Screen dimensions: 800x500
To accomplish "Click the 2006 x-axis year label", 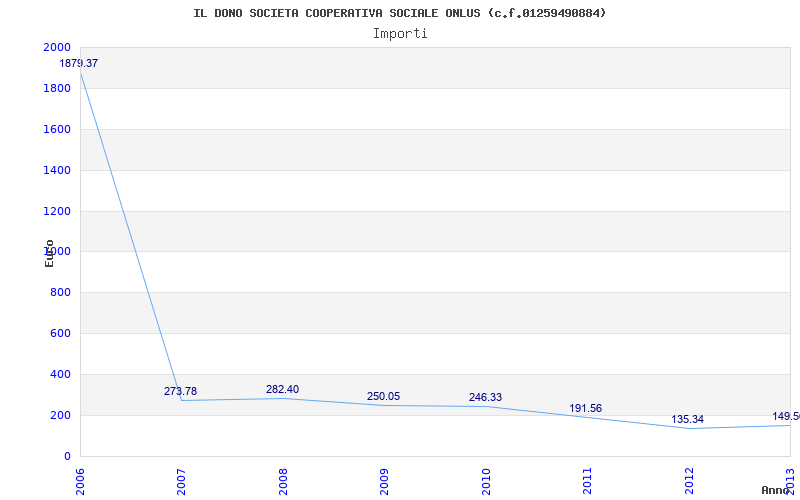I will click(80, 481).
